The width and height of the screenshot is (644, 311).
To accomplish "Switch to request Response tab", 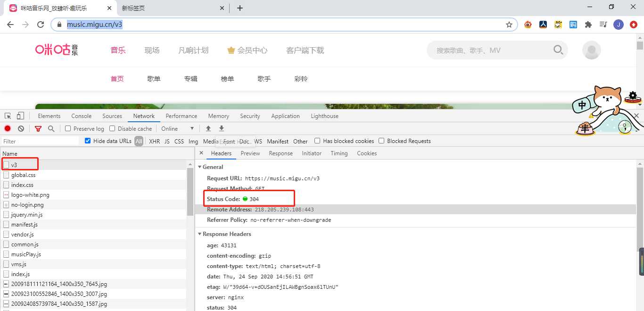I will (x=281, y=153).
